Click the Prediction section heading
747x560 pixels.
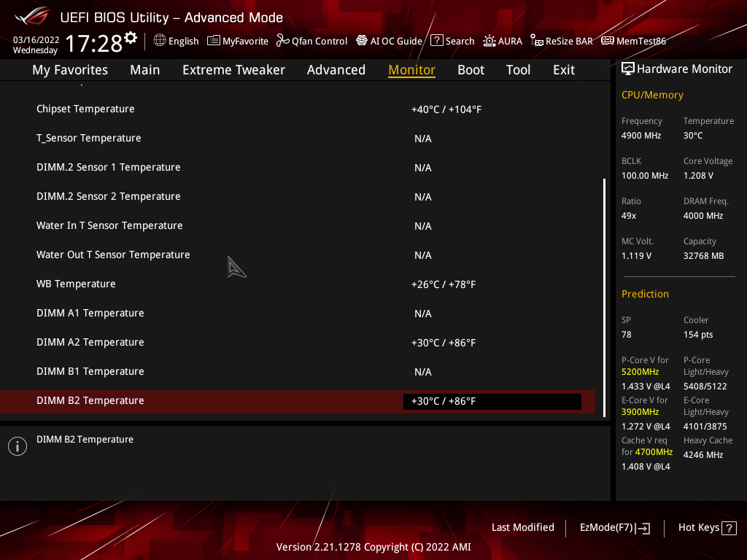(x=645, y=294)
